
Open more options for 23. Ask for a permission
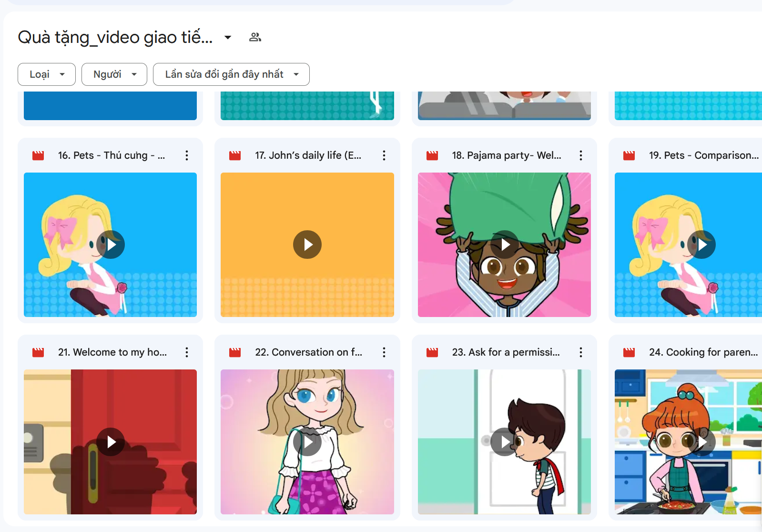pos(580,352)
